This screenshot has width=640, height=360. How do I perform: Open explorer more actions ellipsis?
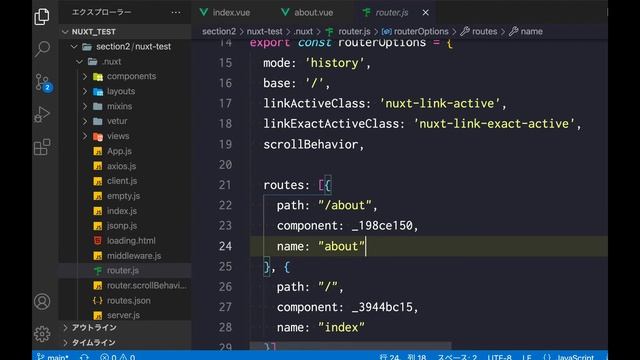(x=176, y=13)
